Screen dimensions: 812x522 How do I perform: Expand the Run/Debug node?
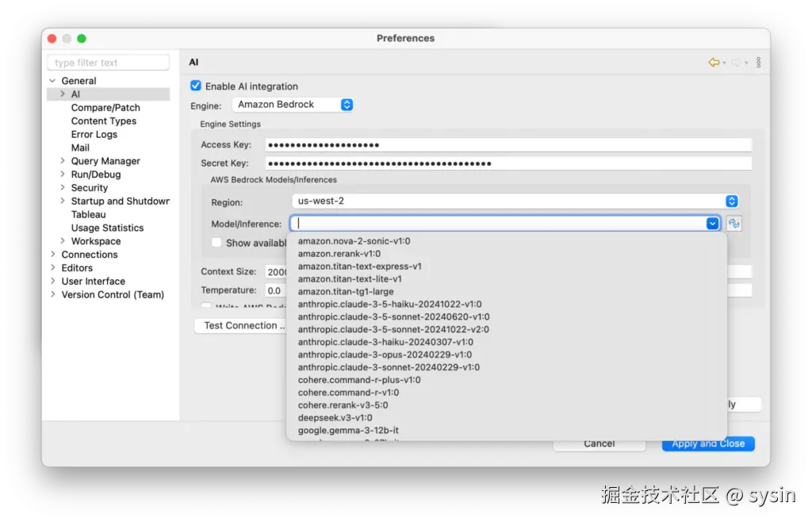[63, 175]
